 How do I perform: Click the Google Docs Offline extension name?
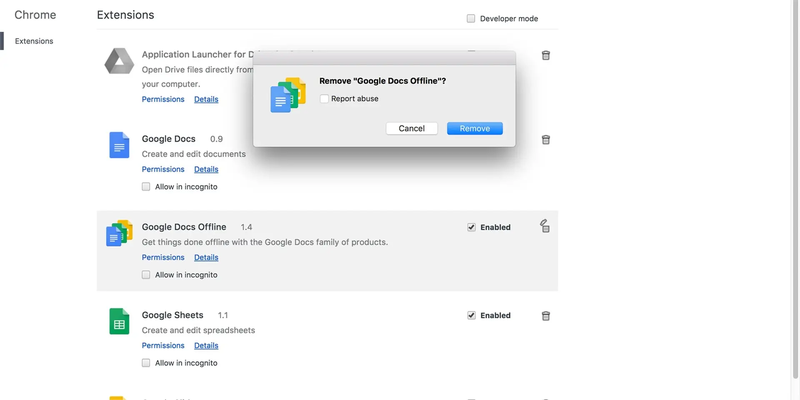[184, 227]
